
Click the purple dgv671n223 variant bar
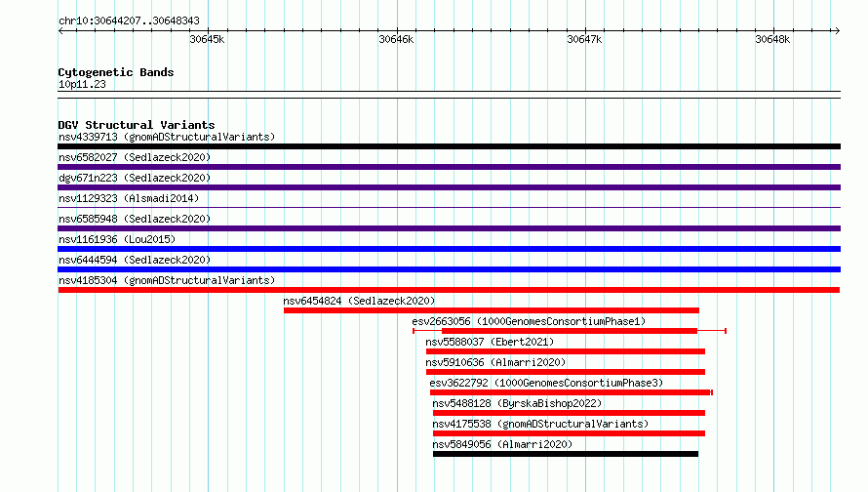[449, 187]
